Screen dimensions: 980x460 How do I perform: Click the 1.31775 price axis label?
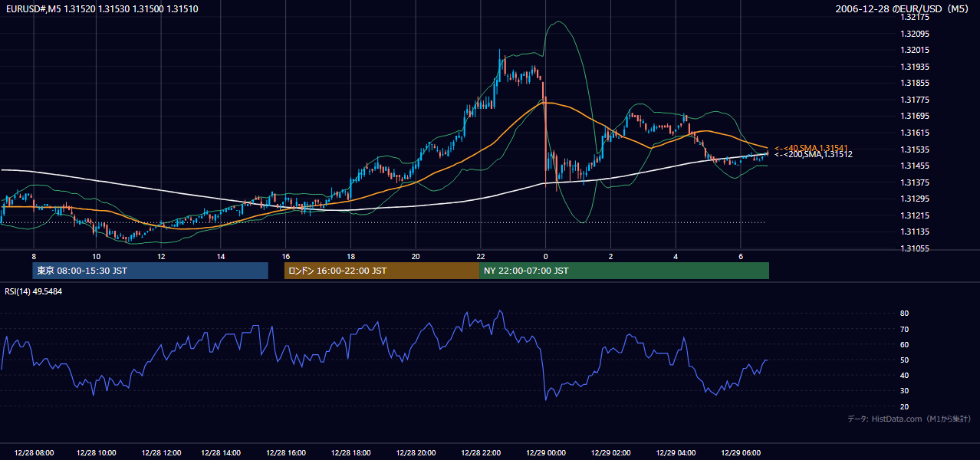point(915,100)
